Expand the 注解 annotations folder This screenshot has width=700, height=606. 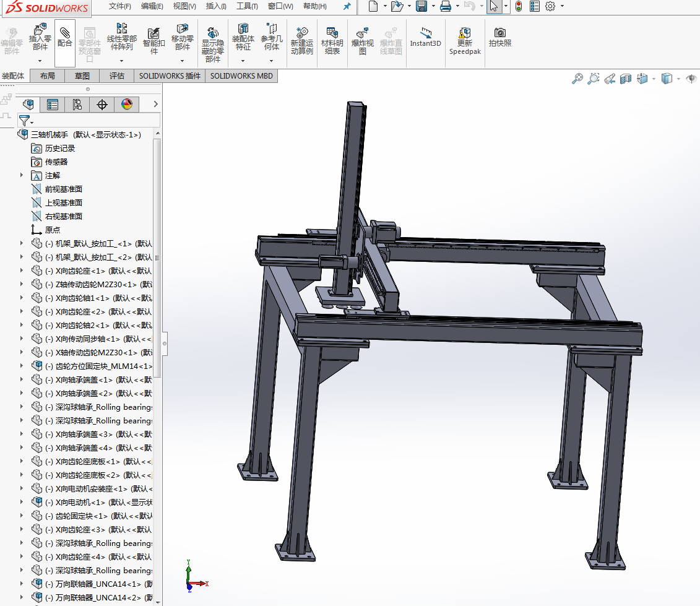pos(22,176)
